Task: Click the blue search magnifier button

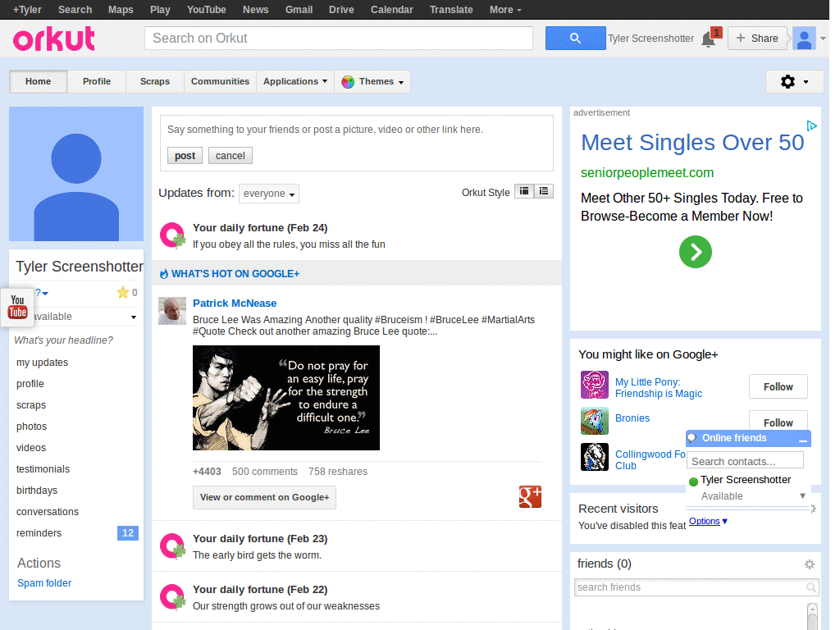Action: [x=575, y=38]
